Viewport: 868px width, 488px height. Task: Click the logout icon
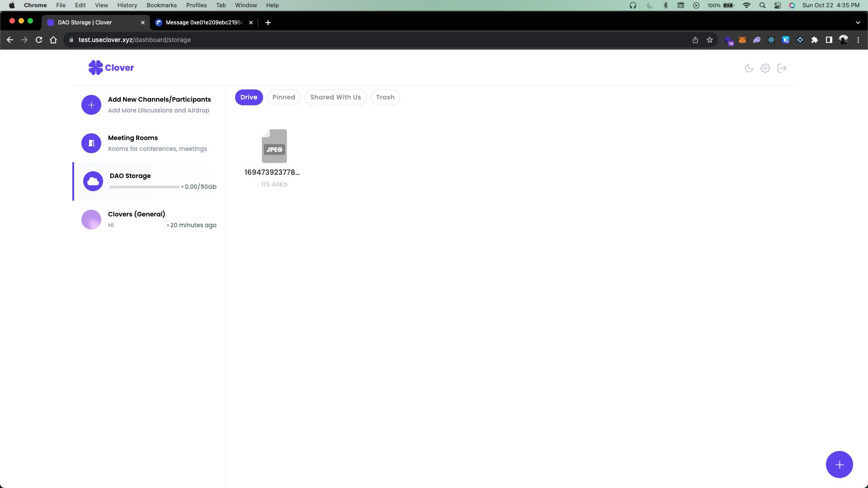pos(782,68)
